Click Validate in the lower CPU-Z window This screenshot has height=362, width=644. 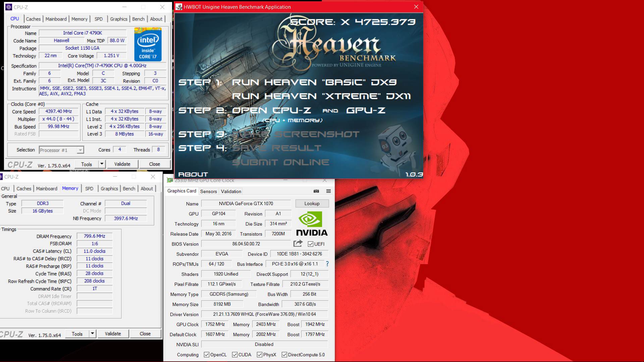tap(113, 334)
